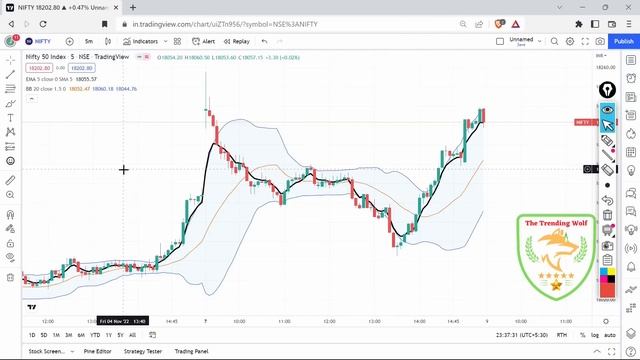The image size is (640, 360).
Task: Open the ideas lightbulb panel
Action: 631,170
